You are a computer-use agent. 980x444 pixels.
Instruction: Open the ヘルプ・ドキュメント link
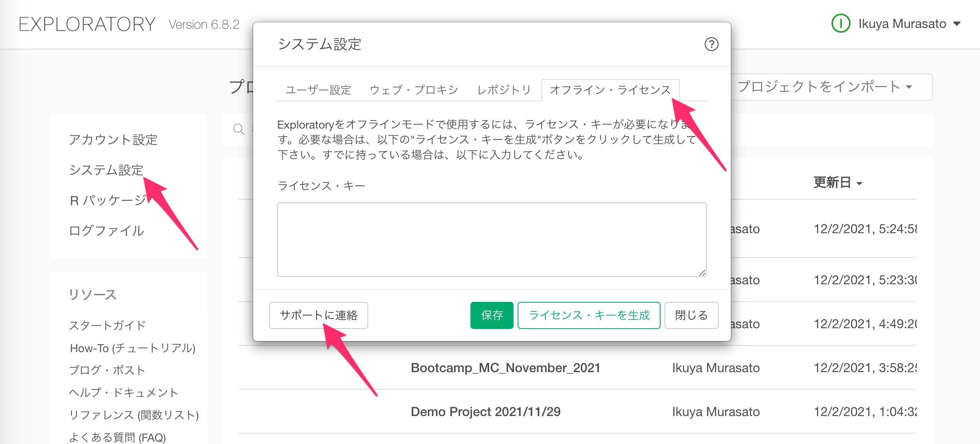coord(123,392)
